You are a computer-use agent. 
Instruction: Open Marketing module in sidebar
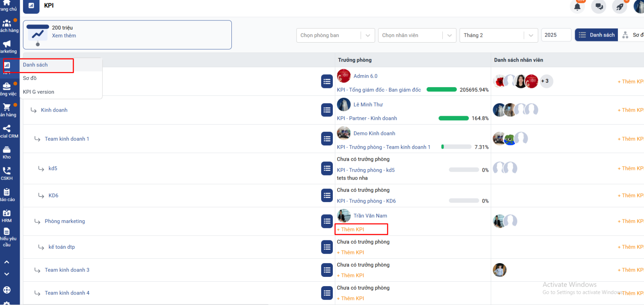(x=7, y=46)
